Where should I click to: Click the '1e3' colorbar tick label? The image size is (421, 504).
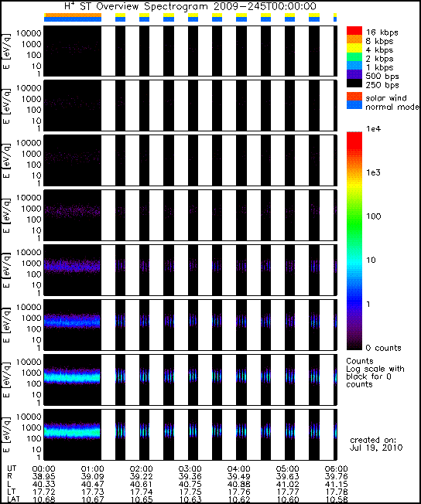point(373,172)
